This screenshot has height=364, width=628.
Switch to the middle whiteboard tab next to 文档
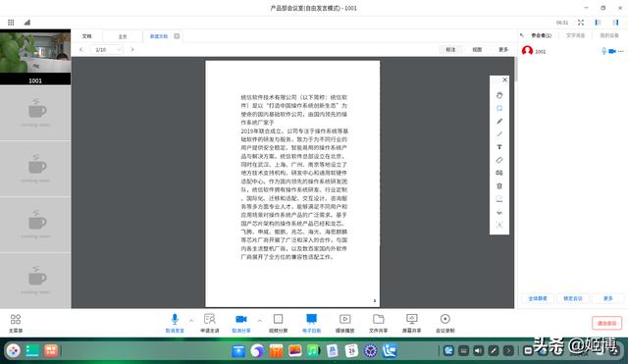click(122, 36)
